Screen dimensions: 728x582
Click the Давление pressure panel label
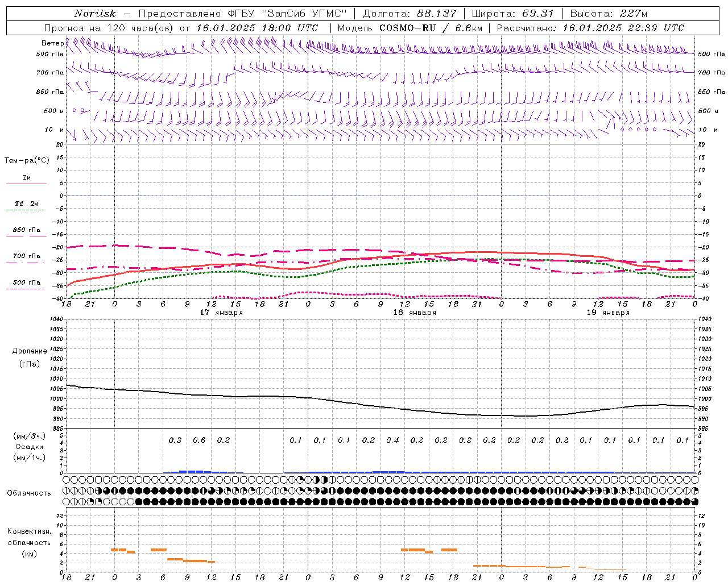pos(30,351)
